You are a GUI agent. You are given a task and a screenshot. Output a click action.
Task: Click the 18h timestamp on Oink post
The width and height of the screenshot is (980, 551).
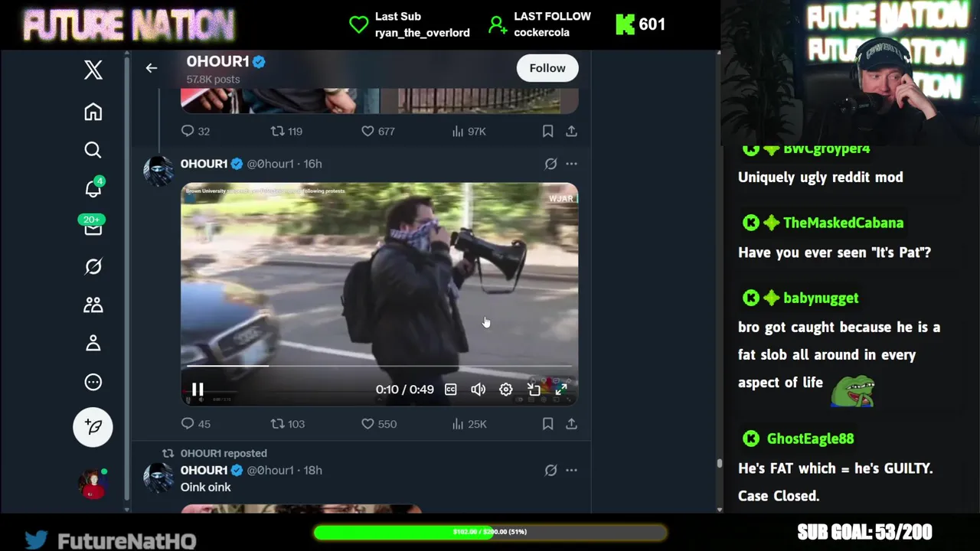click(312, 470)
